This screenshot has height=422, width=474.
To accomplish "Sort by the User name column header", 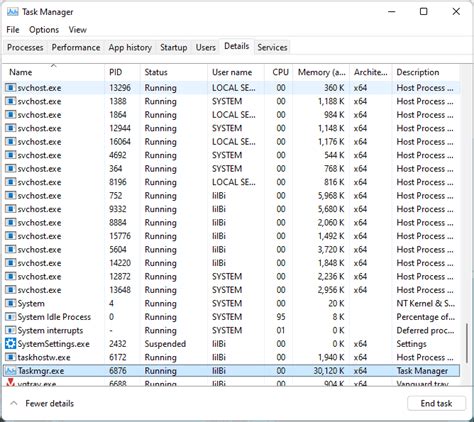I will tap(236, 72).
